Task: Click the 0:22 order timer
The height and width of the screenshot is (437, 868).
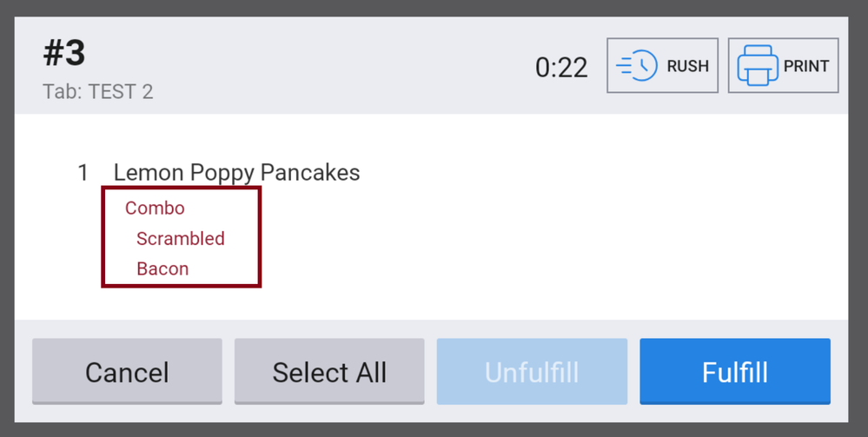Action: pos(561,67)
